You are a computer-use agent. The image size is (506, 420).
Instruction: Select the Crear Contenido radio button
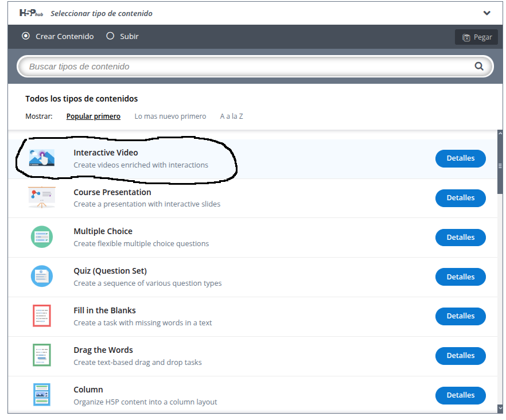click(x=26, y=36)
